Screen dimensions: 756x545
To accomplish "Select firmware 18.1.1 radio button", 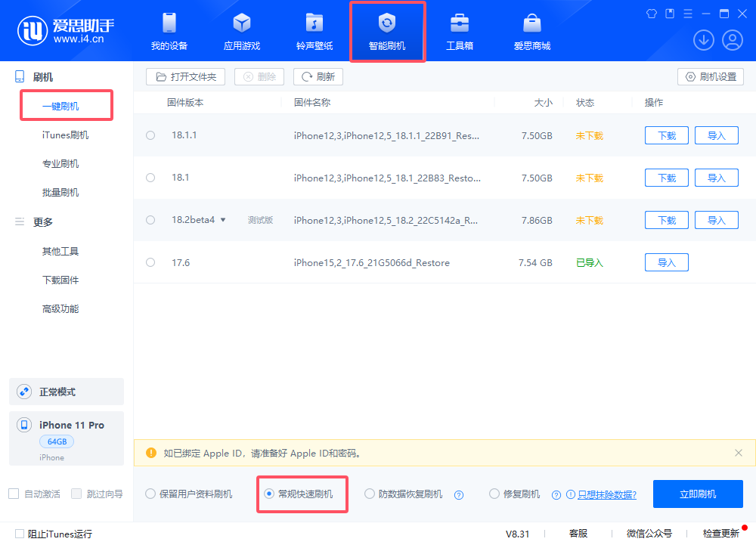I will click(x=150, y=135).
